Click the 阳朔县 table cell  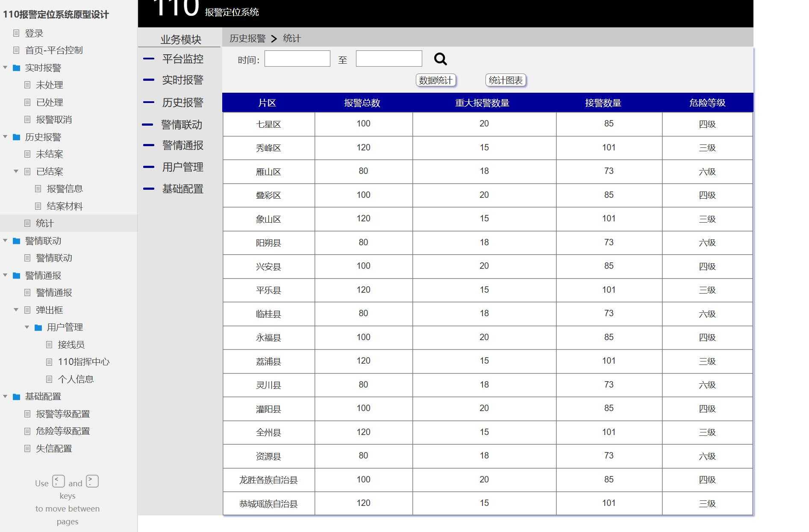pos(269,243)
